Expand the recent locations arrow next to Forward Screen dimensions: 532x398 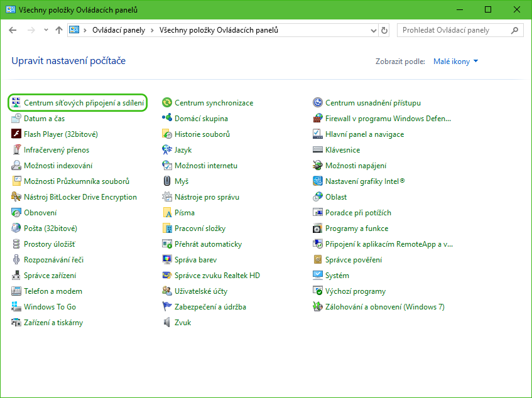coord(46,30)
